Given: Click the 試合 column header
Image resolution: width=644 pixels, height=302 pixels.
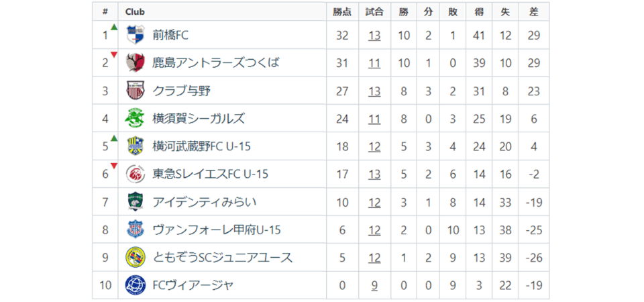Looking at the screenshot, I should point(374,11).
